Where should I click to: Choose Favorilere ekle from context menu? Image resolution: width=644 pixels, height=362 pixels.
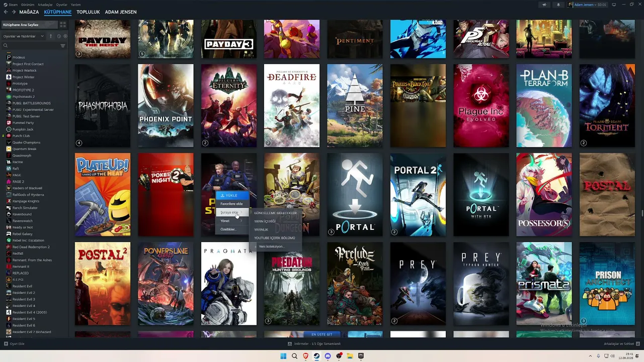pos(232,204)
